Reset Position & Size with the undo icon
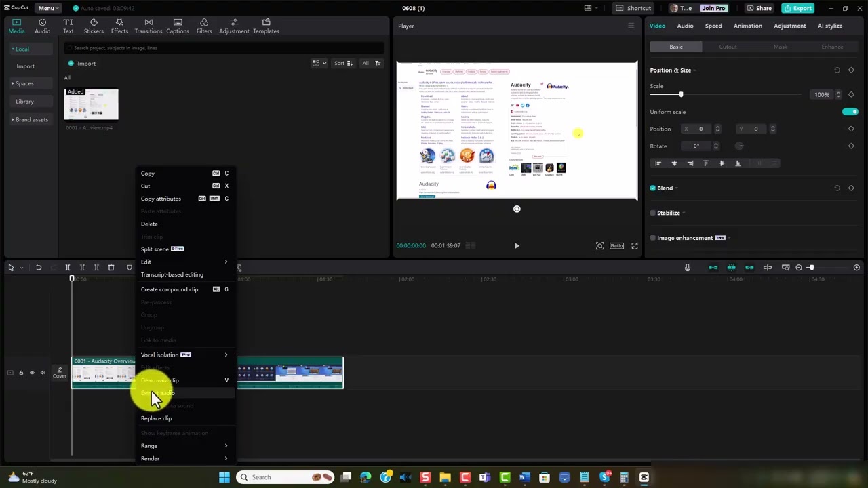 pyautogui.click(x=837, y=70)
